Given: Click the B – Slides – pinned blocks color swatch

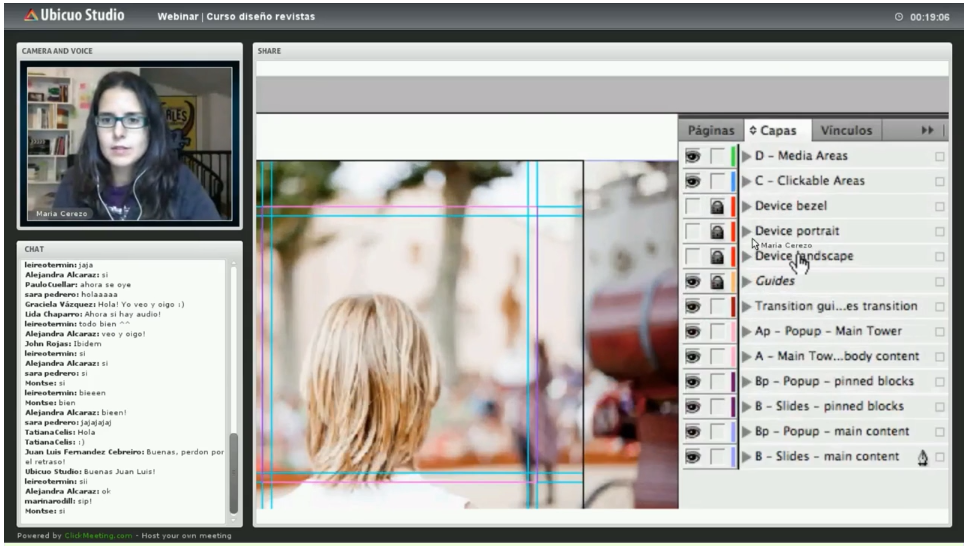Looking at the screenshot, I should coord(733,406).
